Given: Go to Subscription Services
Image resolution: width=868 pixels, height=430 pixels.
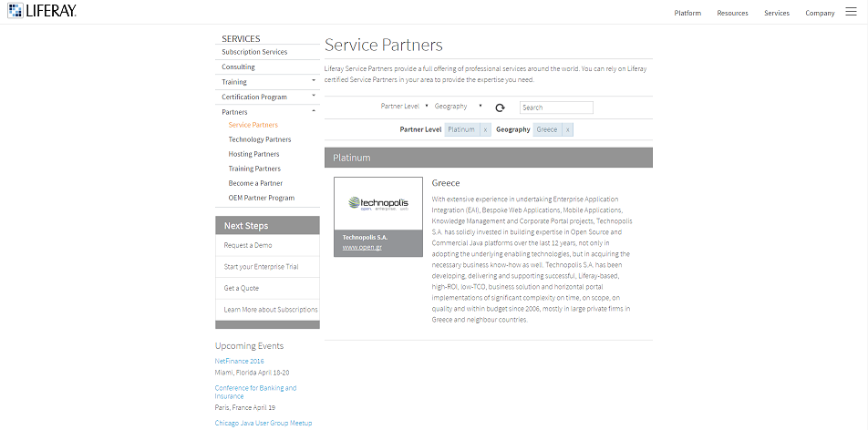Looking at the screenshot, I should (254, 52).
